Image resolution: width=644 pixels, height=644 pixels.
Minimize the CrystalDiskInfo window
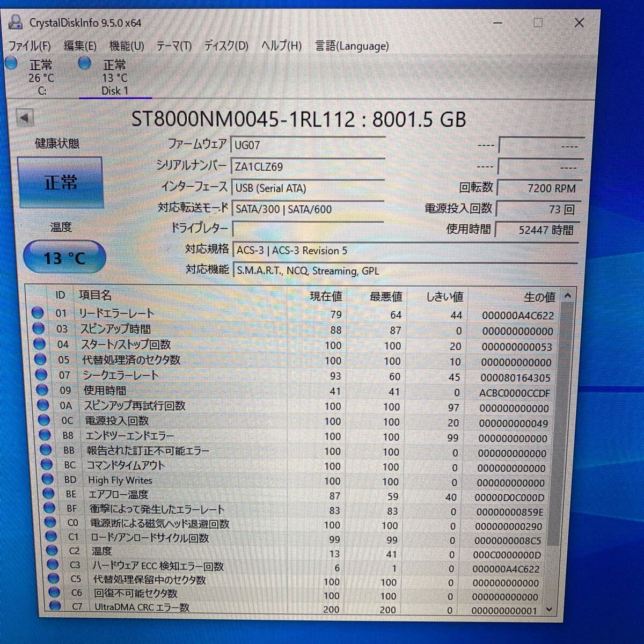pos(497,23)
